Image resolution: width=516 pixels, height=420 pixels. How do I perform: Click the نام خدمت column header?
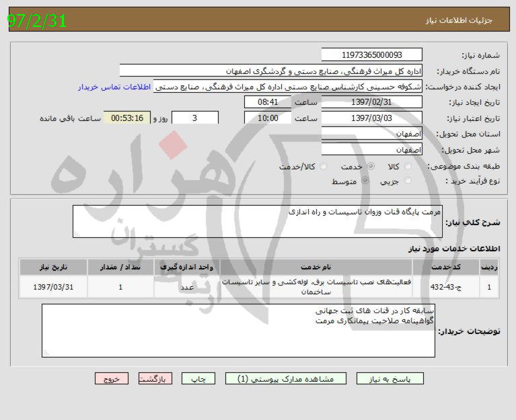(x=316, y=267)
